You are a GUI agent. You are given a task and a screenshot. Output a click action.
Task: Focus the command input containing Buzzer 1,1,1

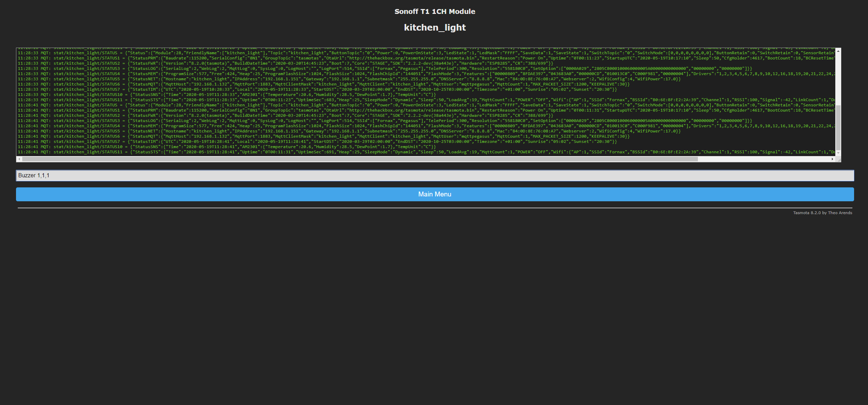click(x=435, y=176)
